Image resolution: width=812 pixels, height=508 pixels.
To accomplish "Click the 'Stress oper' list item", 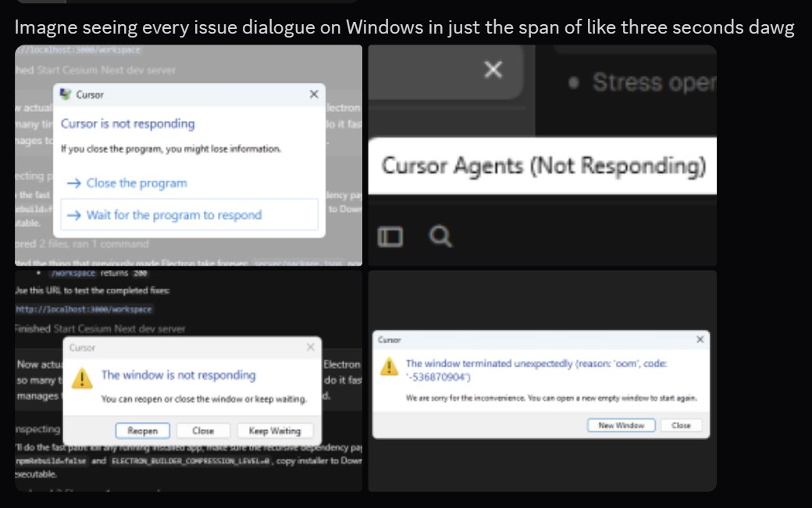I will coord(654,82).
